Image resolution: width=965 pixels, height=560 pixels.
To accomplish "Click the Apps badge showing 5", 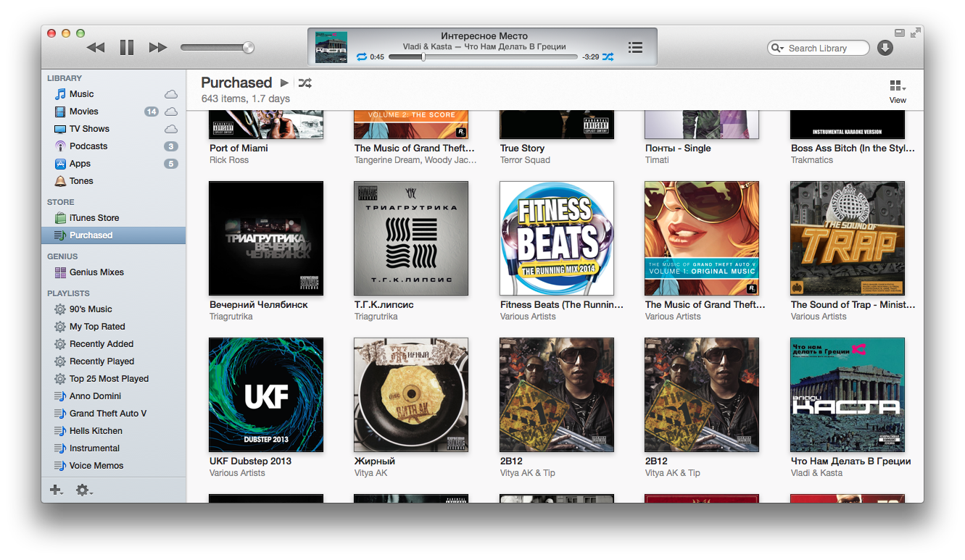I will (x=171, y=164).
